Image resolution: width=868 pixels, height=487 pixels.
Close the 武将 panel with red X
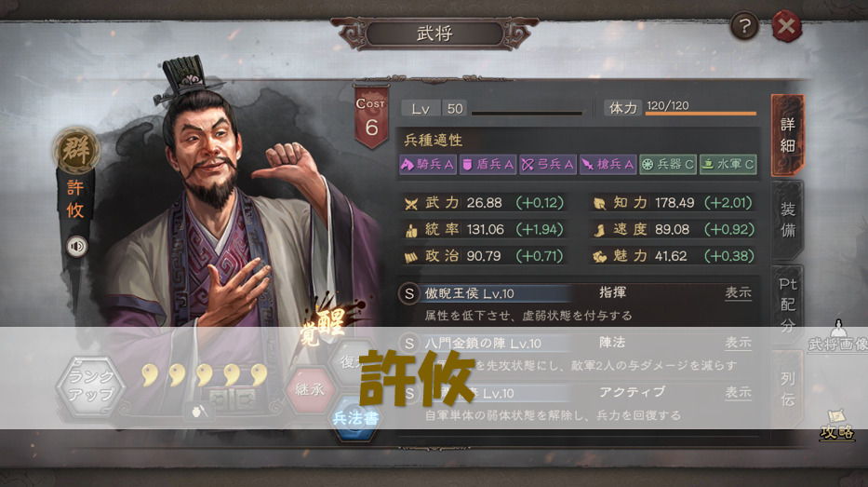[x=787, y=25]
